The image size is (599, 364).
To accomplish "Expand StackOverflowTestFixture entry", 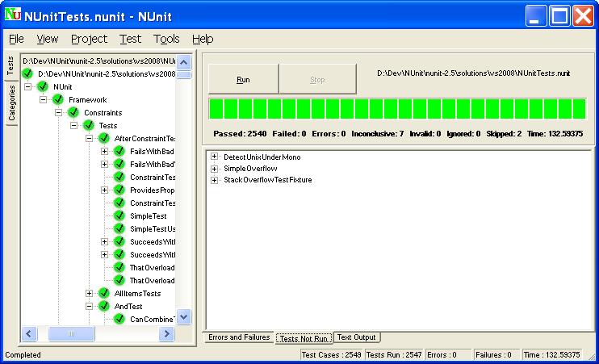I will coord(214,180).
